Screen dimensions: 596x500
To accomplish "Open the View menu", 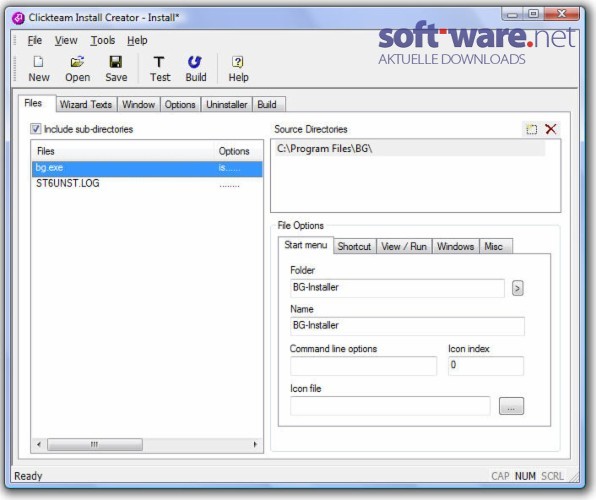I will pyautogui.click(x=66, y=40).
